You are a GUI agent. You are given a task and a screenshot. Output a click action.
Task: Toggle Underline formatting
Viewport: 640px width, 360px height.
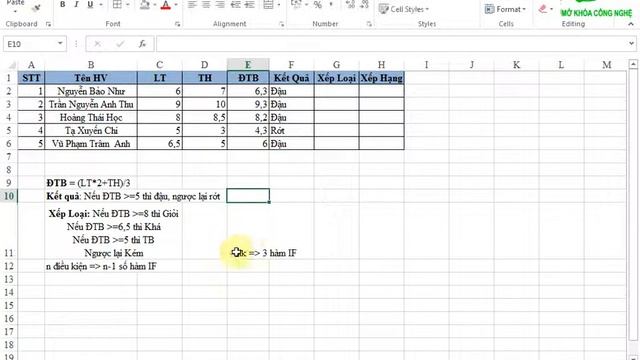[90, 4]
